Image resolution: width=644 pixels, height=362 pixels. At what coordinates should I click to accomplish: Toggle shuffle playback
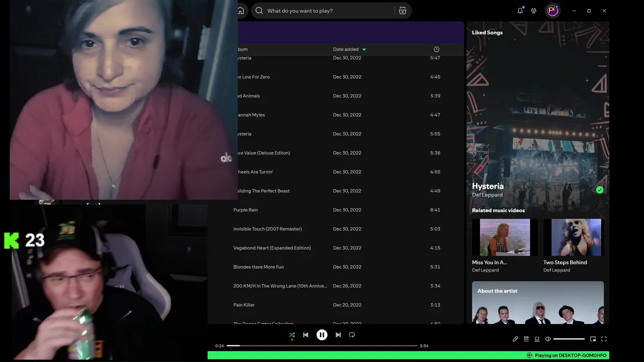[292, 335]
